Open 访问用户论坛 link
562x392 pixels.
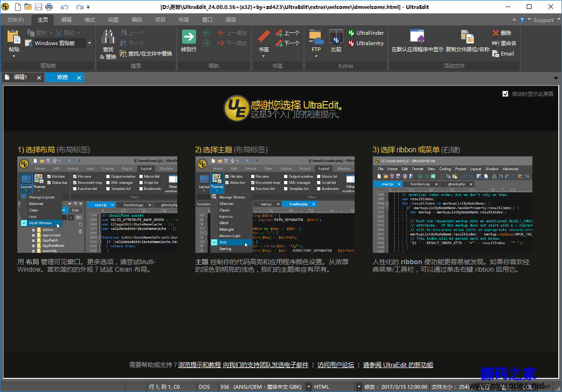[336, 365]
